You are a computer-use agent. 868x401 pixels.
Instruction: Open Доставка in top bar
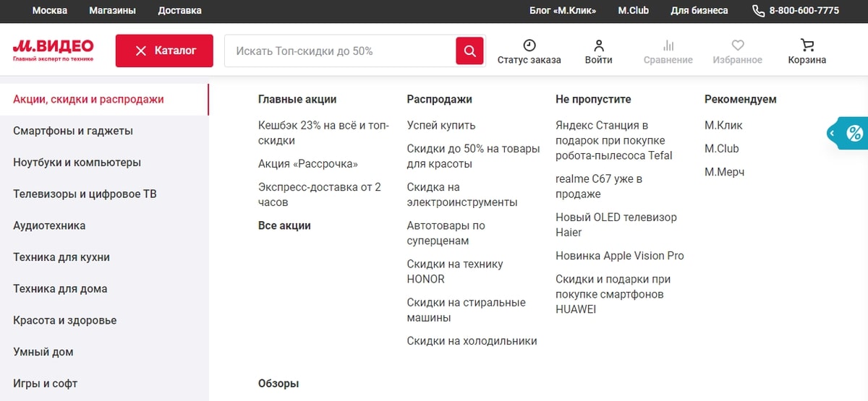click(180, 11)
